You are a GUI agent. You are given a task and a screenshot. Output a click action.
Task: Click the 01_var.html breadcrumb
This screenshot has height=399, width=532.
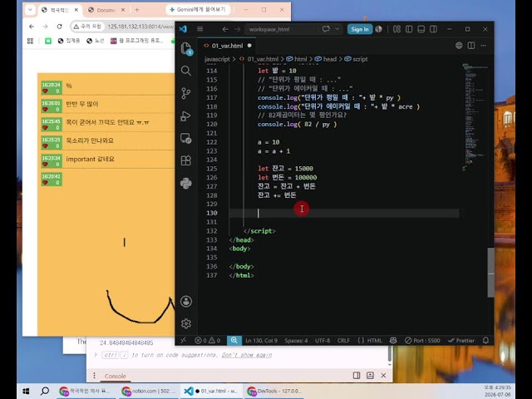point(263,59)
